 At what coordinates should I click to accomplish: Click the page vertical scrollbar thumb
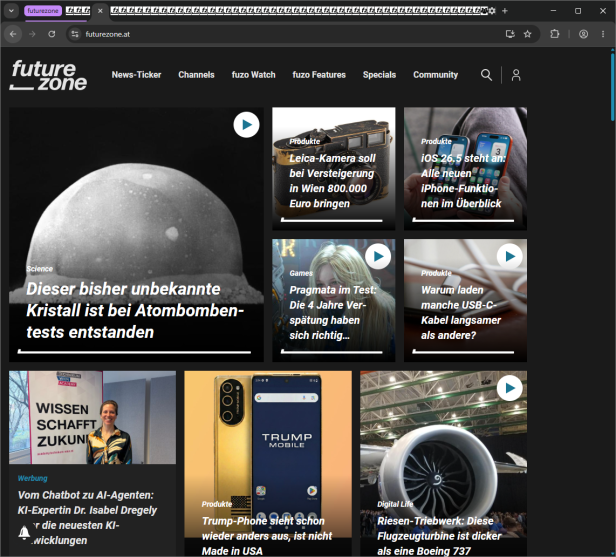pos(612,87)
